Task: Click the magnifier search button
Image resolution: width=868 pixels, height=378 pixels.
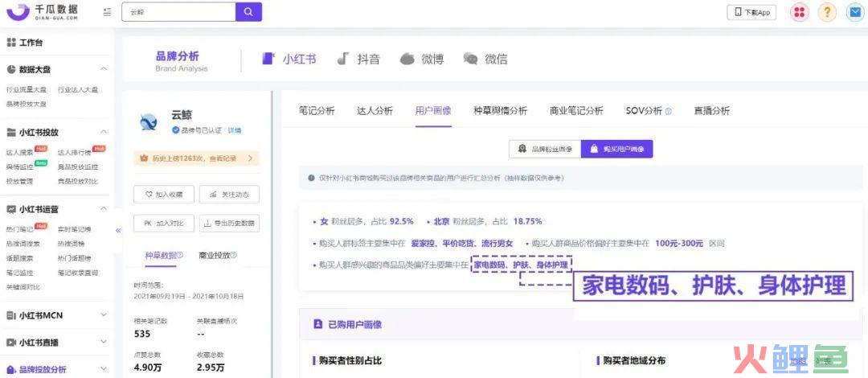Action: click(248, 12)
